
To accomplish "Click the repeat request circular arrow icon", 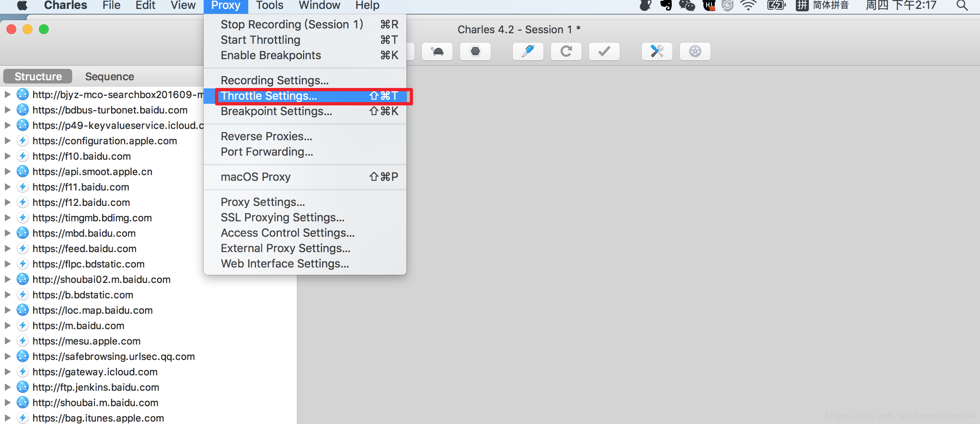I will 566,51.
